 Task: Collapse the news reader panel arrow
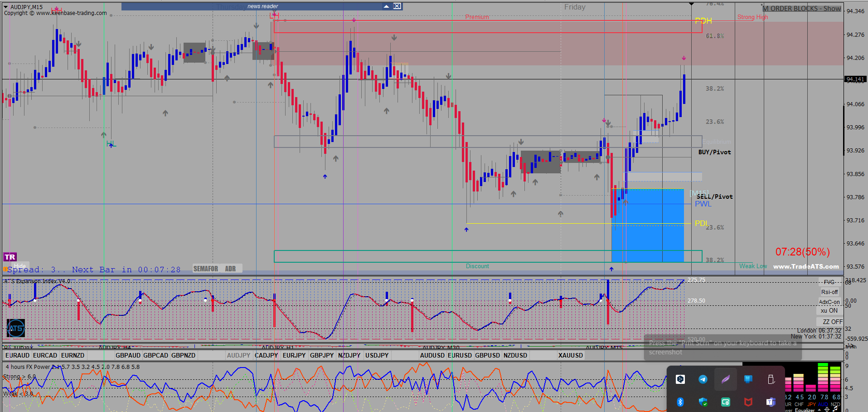(386, 6)
